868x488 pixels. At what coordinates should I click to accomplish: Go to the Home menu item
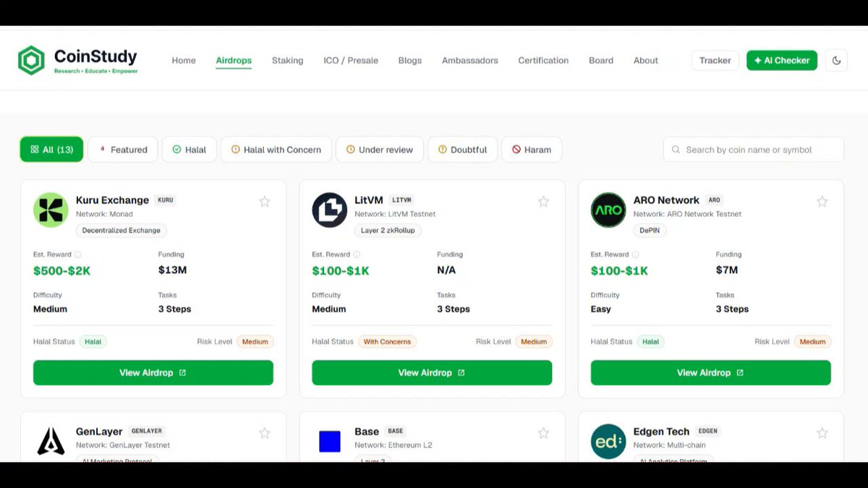click(x=184, y=61)
